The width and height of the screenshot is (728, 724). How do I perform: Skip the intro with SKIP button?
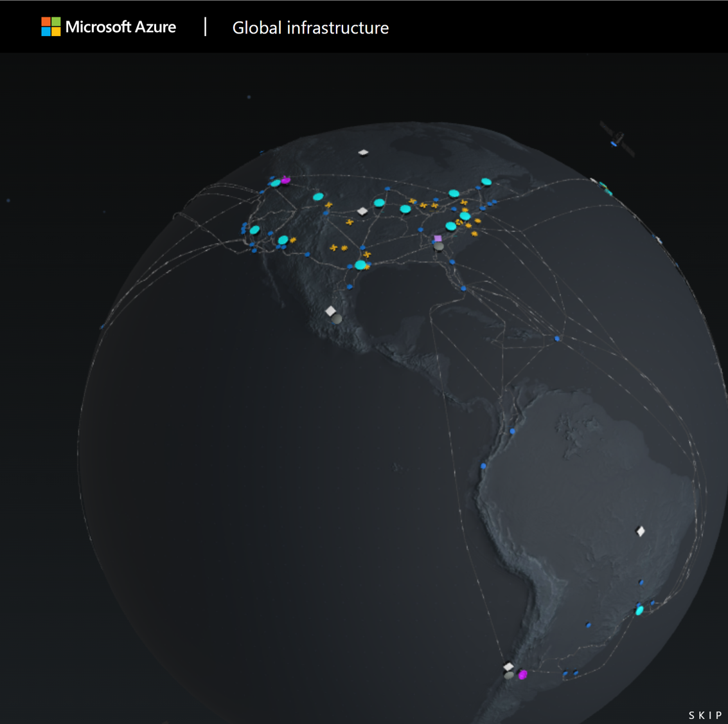[x=706, y=715]
